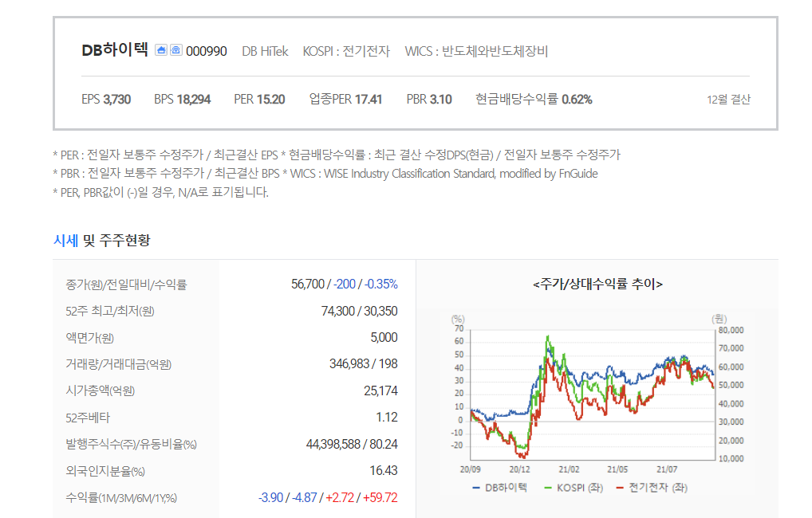Select the market cap value 25,174
The height and width of the screenshot is (518, 812).
(380, 390)
